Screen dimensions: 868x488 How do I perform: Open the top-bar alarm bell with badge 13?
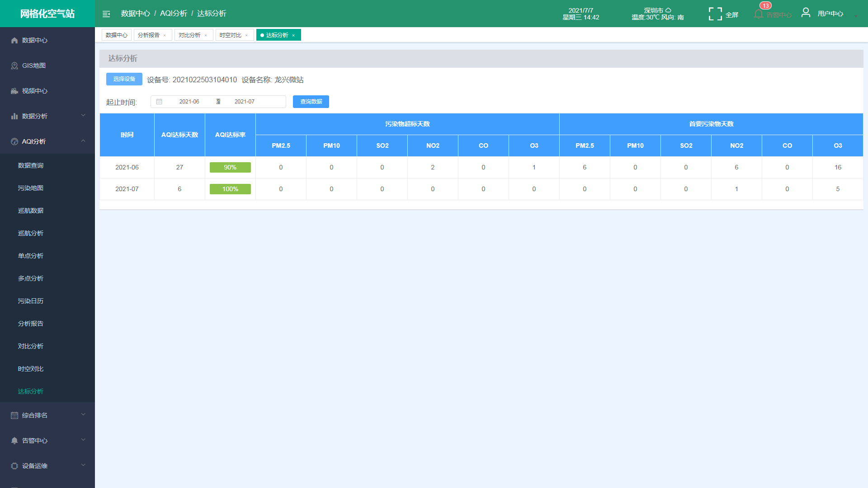point(759,14)
